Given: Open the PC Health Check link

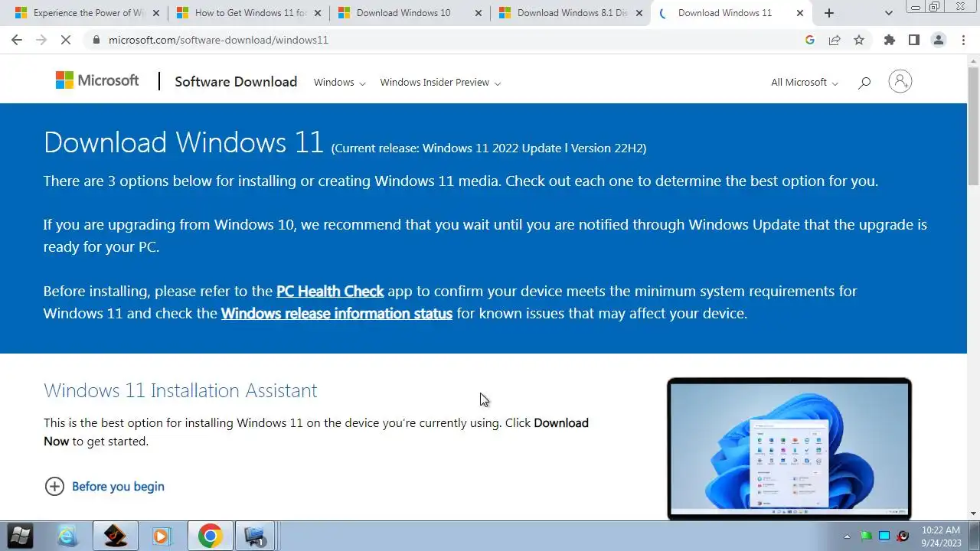Looking at the screenshot, I should click(x=330, y=291).
